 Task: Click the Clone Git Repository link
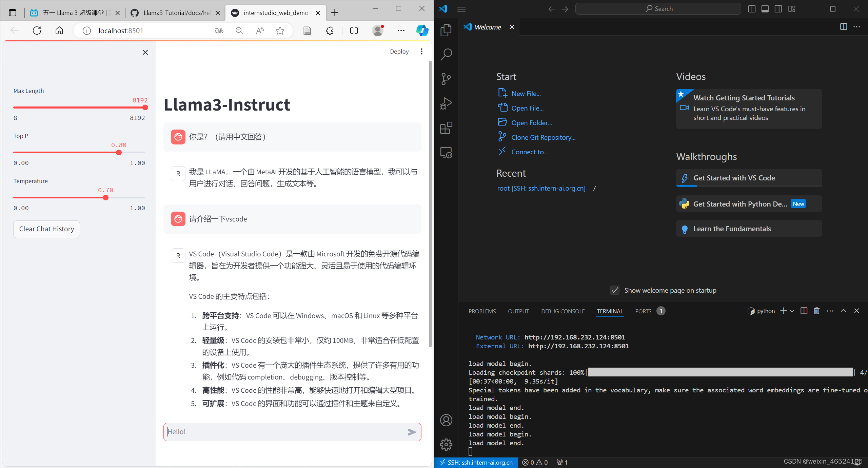click(543, 137)
